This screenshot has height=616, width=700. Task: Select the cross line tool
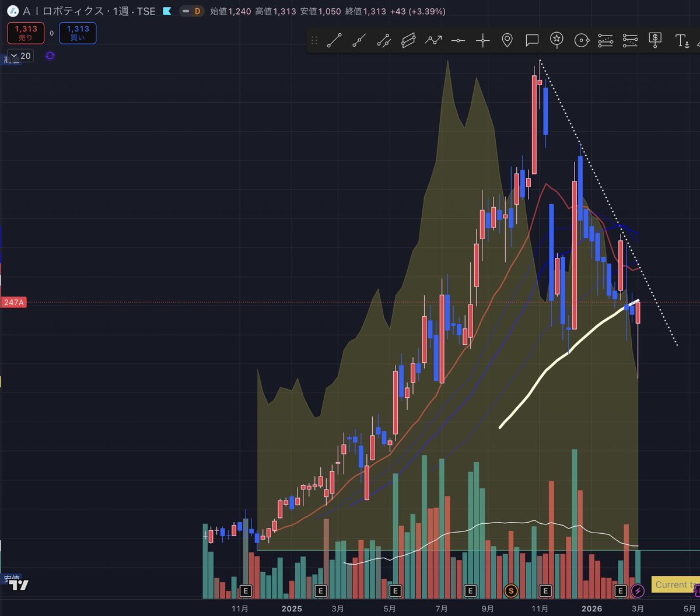483,40
